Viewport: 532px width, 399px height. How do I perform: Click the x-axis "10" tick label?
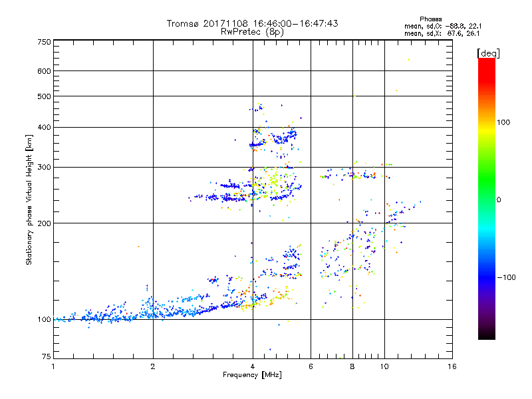pyautogui.click(x=384, y=366)
